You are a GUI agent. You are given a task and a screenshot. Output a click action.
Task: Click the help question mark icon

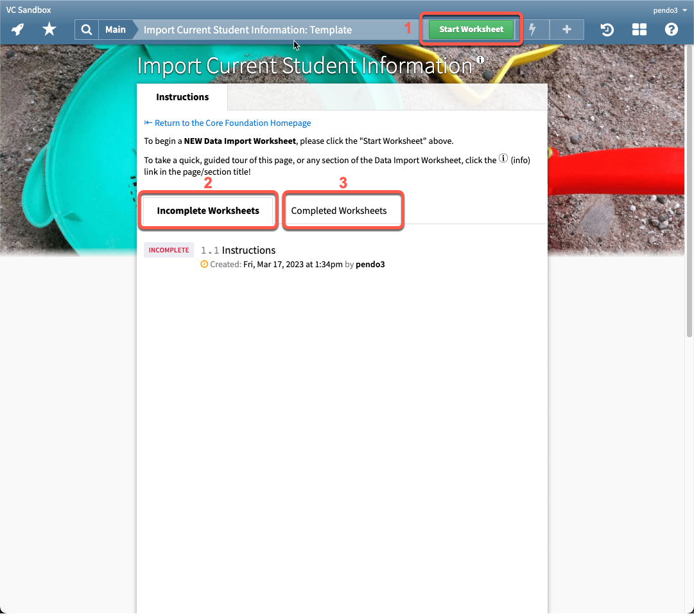pos(671,30)
